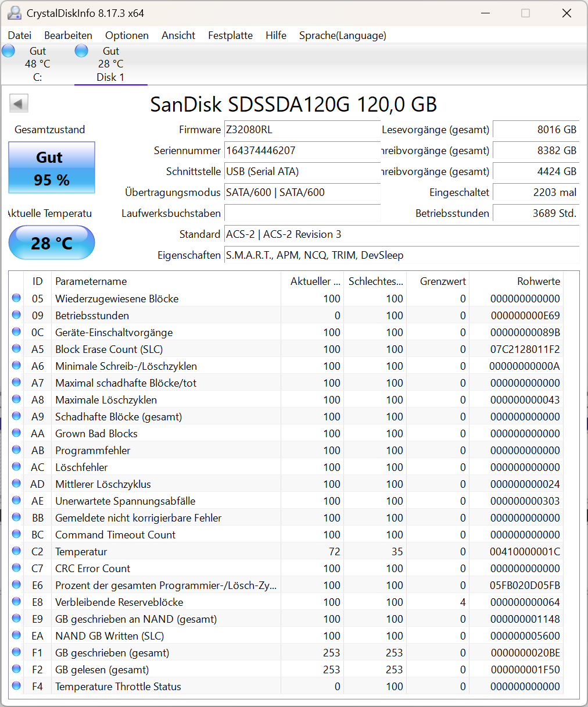This screenshot has width=588, height=707.
Task: Click the status dot for CRC Error Count
Action: point(16,568)
